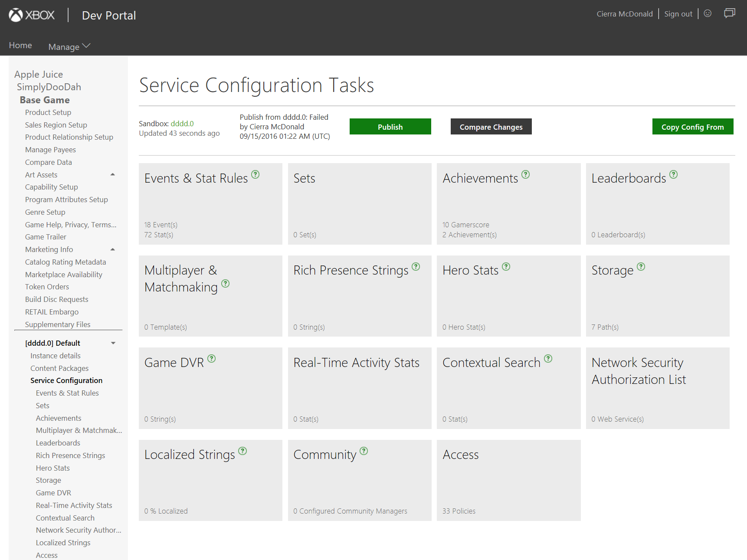Open Cierra McDonald profile link
The width and height of the screenshot is (747, 560).
(x=625, y=14)
